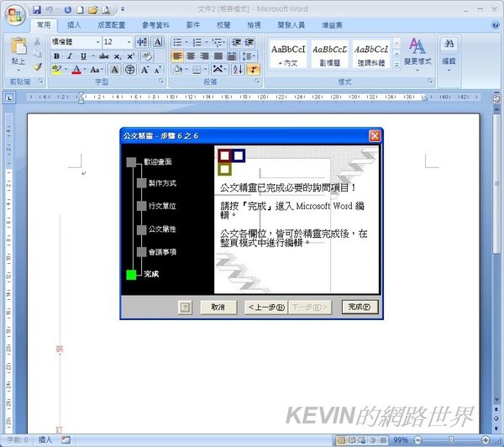The width and height of the screenshot is (504, 447).
Task: Expand the Styles gallery More arrow
Action: click(x=396, y=66)
